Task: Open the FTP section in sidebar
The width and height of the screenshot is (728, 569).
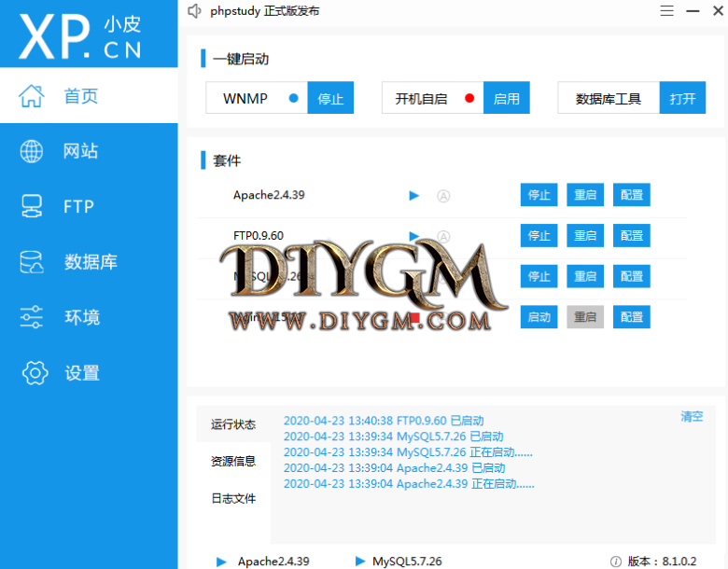Action: tap(89, 206)
